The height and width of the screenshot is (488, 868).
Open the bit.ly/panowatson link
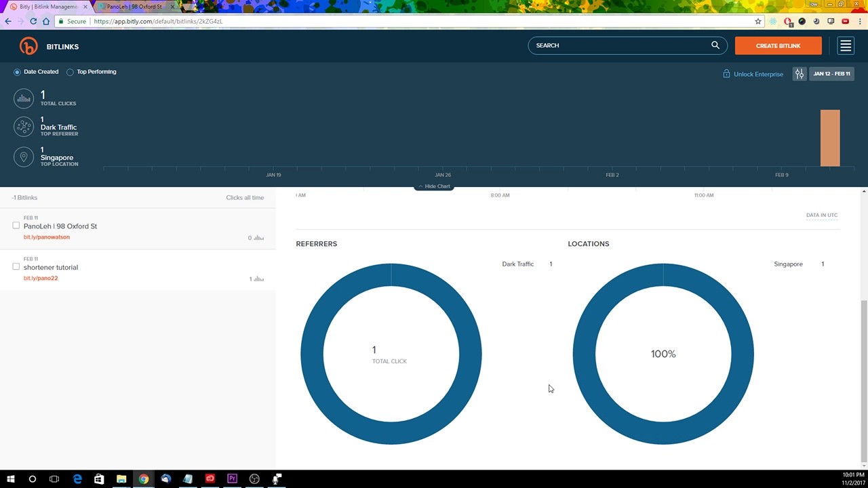(47, 237)
